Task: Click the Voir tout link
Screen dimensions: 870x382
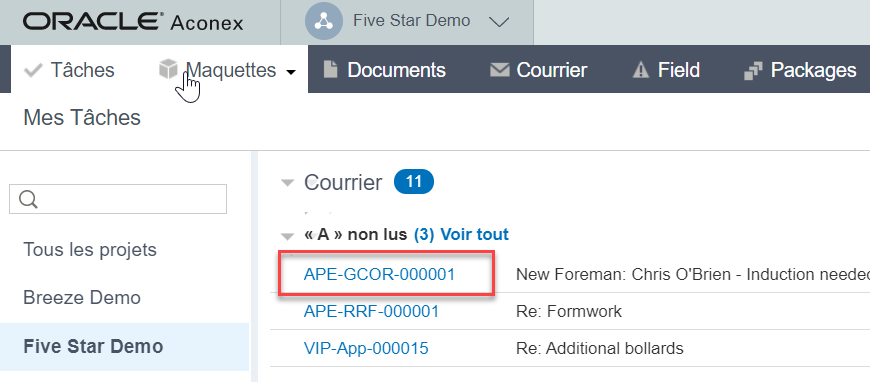Action: [x=474, y=234]
